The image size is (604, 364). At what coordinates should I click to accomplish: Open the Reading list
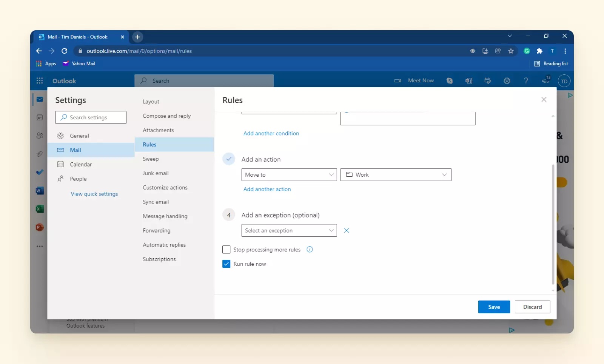click(x=551, y=63)
